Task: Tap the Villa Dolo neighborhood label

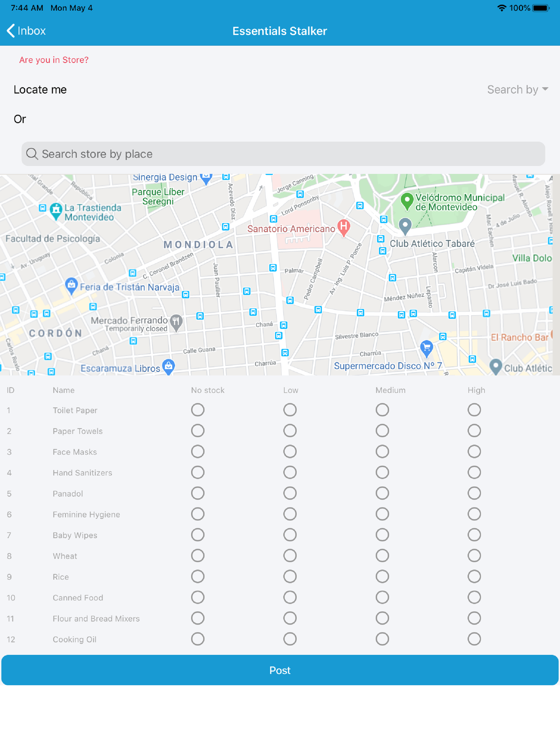Action: point(532,258)
